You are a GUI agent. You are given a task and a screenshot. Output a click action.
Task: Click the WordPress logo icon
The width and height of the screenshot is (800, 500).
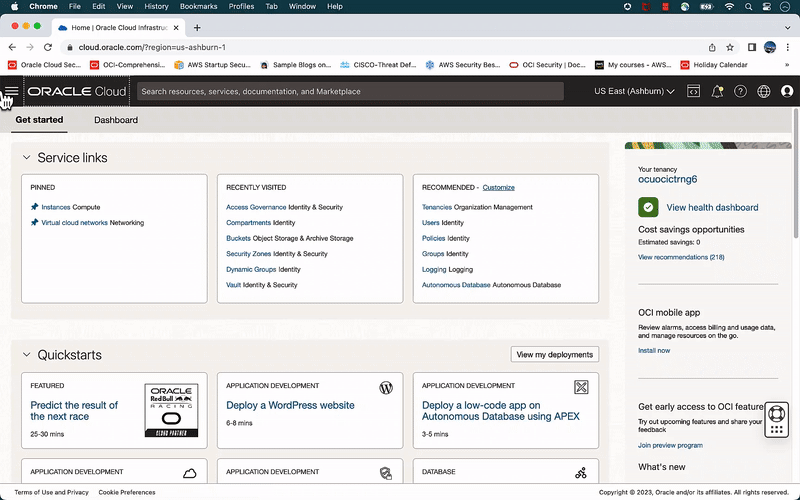pyautogui.click(x=386, y=388)
